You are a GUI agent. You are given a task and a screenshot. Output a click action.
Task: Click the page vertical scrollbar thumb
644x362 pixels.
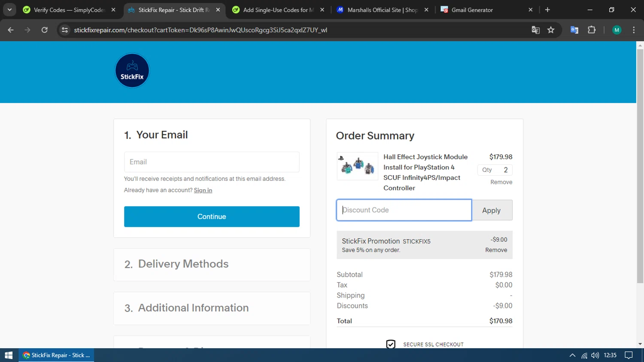640,166
